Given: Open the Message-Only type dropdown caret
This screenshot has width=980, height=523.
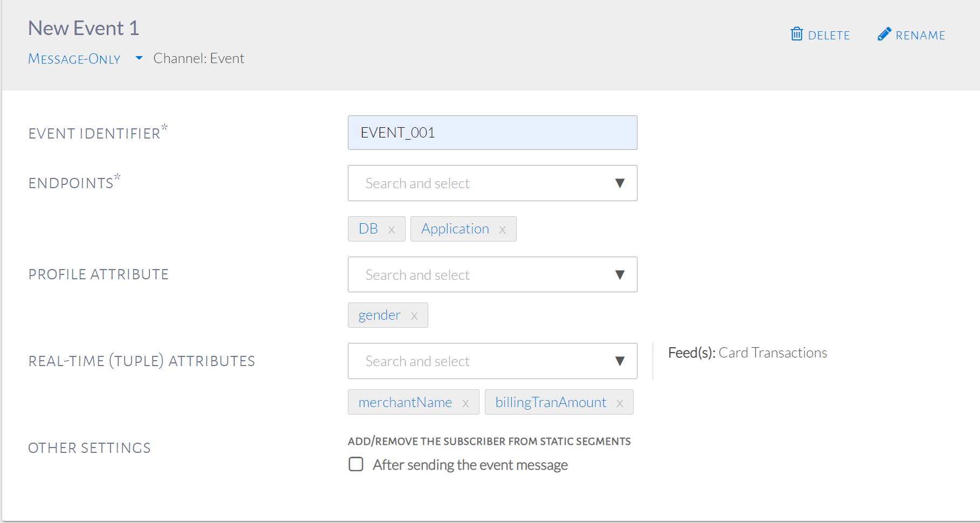Looking at the screenshot, I should click(139, 58).
